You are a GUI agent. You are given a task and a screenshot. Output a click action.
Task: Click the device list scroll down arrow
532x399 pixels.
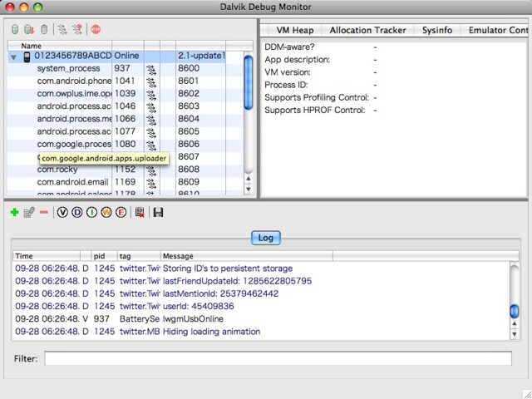click(x=249, y=190)
